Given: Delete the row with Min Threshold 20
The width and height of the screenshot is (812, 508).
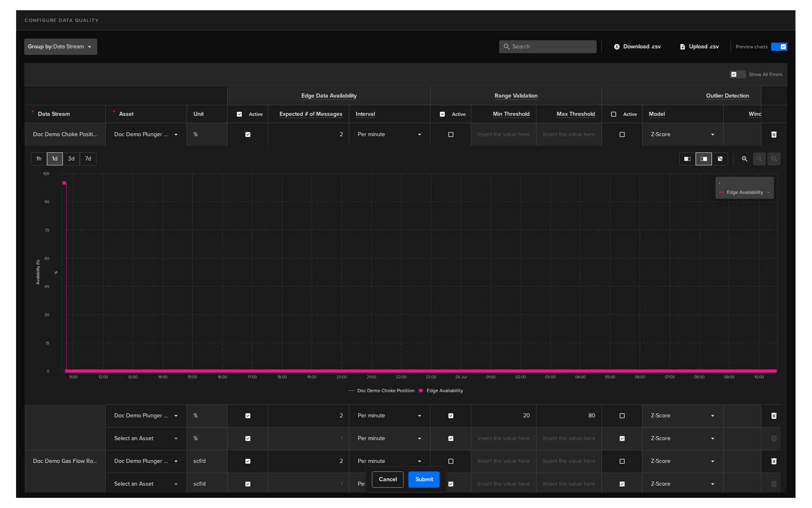Looking at the screenshot, I should click(774, 416).
